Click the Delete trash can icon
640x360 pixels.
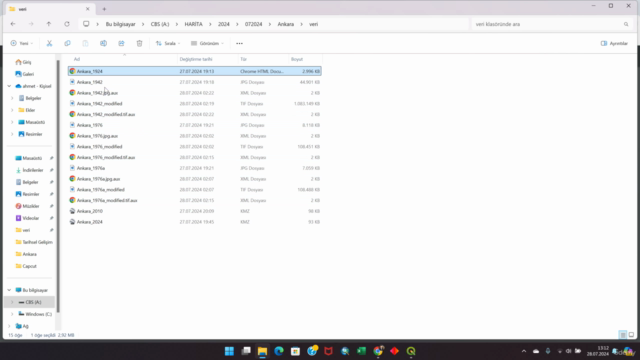(139, 43)
